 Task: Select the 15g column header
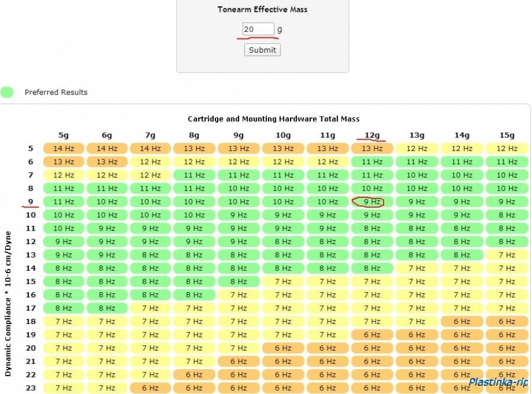(x=507, y=135)
